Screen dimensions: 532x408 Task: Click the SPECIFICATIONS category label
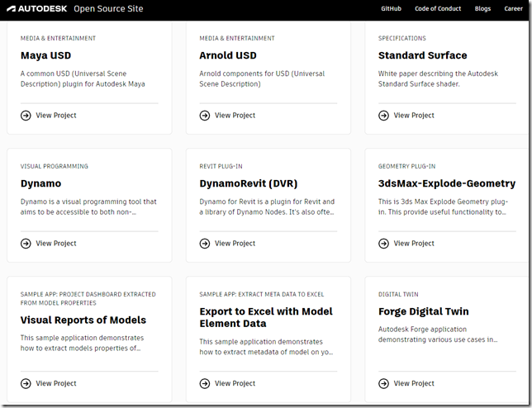coord(402,38)
